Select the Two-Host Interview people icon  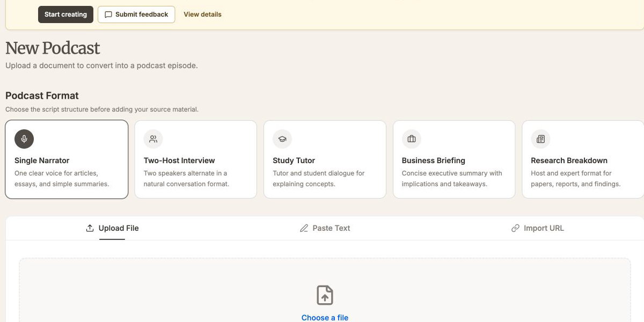153,139
